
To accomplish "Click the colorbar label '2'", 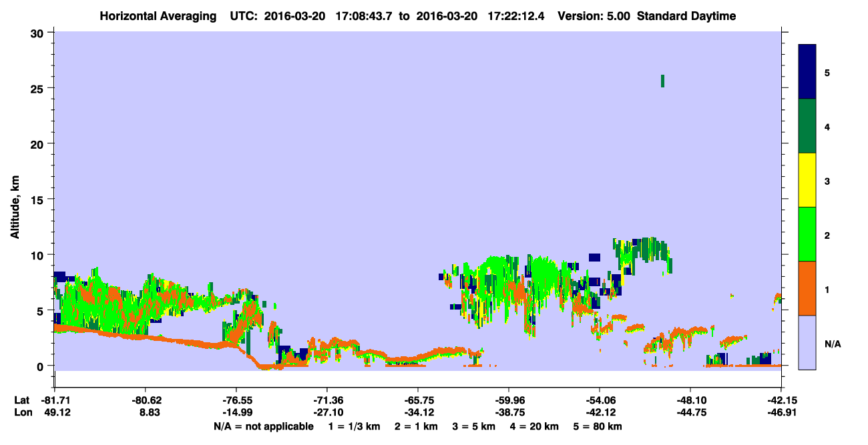I will [x=827, y=234].
